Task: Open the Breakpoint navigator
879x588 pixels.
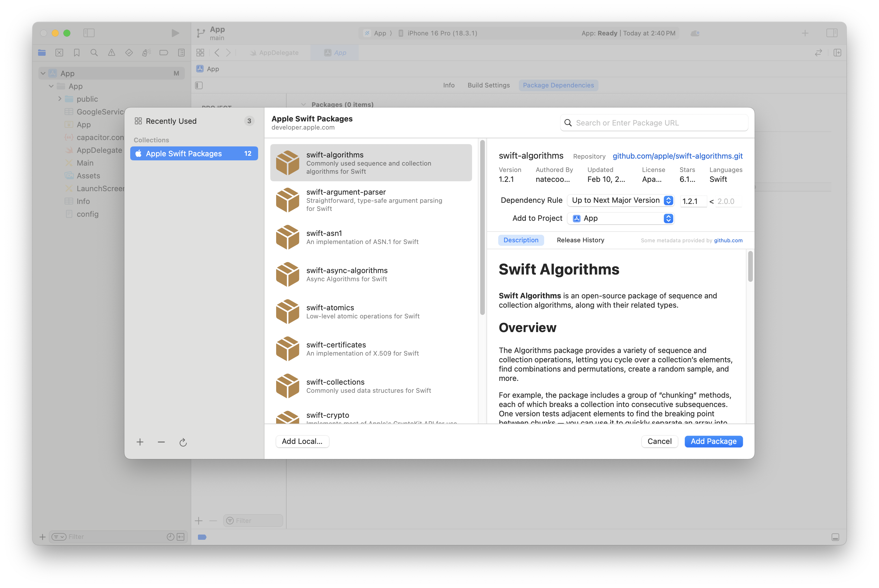Action: (164, 53)
